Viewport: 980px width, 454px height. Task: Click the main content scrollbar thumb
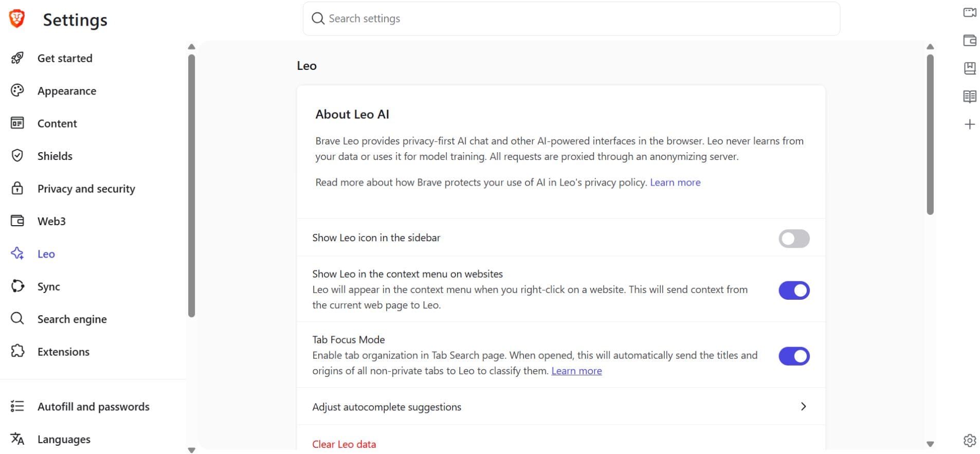coord(930,134)
